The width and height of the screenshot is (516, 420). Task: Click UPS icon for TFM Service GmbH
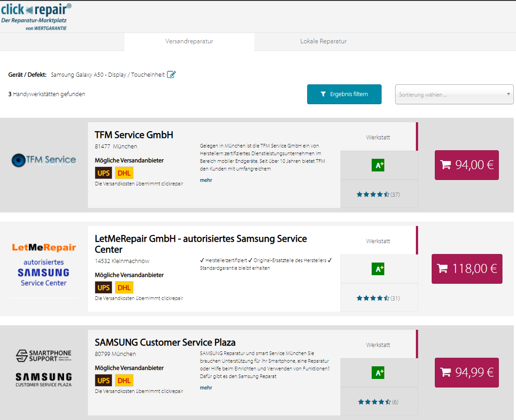(103, 173)
